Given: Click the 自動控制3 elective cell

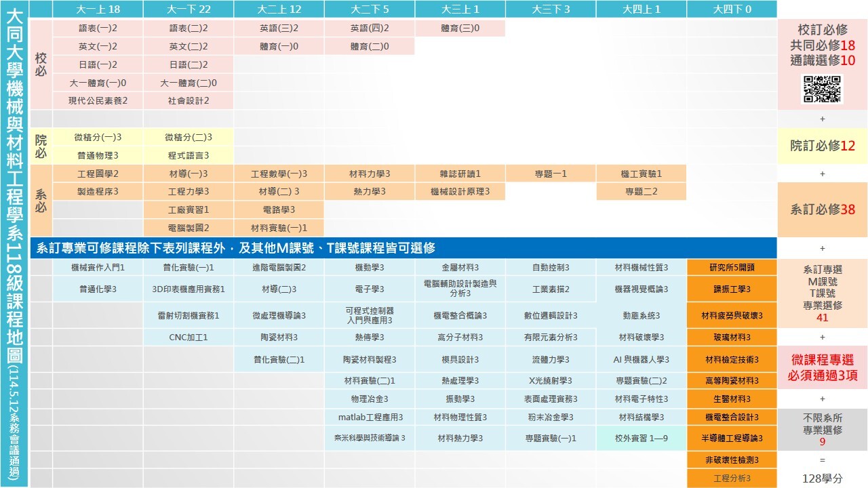Looking at the screenshot, I should (551, 267).
